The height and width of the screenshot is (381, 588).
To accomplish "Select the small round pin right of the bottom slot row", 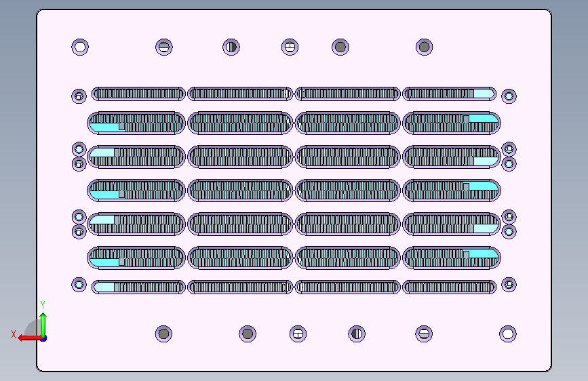I will tap(509, 285).
